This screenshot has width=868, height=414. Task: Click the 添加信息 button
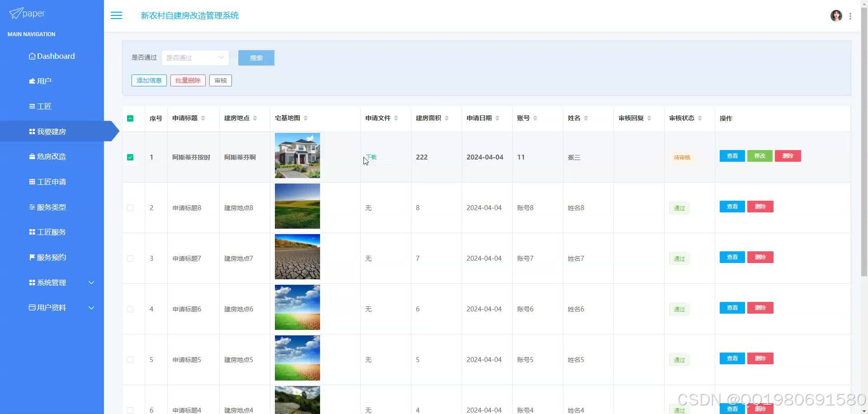pyautogui.click(x=149, y=80)
